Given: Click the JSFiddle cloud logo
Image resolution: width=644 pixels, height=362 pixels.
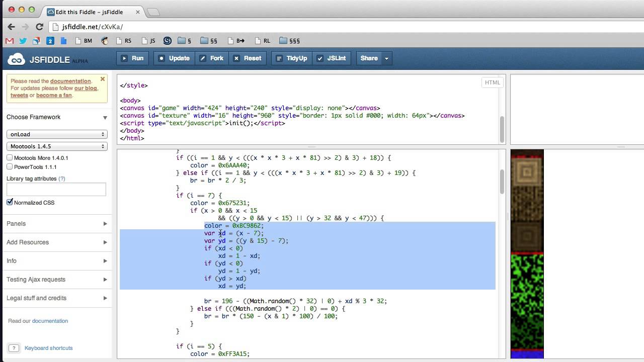Looking at the screenshot, I should click(x=16, y=59).
